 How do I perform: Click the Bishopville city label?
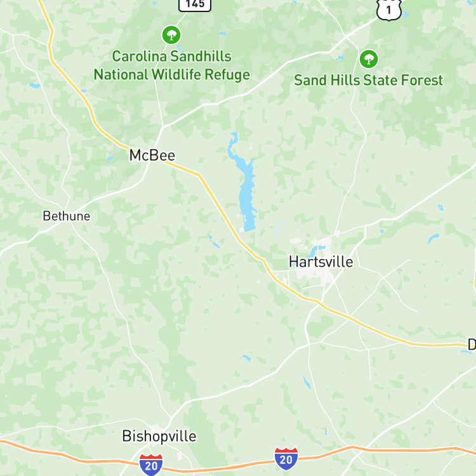tap(159, 437)
